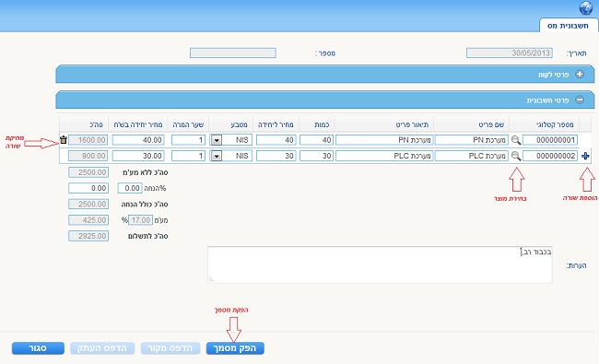Open currency dropdown in the 1600.00 row

coord(217,140)
